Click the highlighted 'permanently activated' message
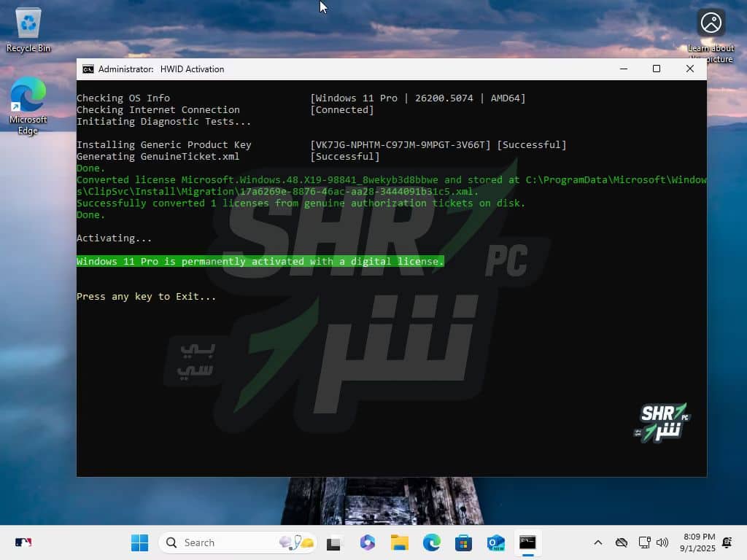Screen dimensions: 747x560 260,262
